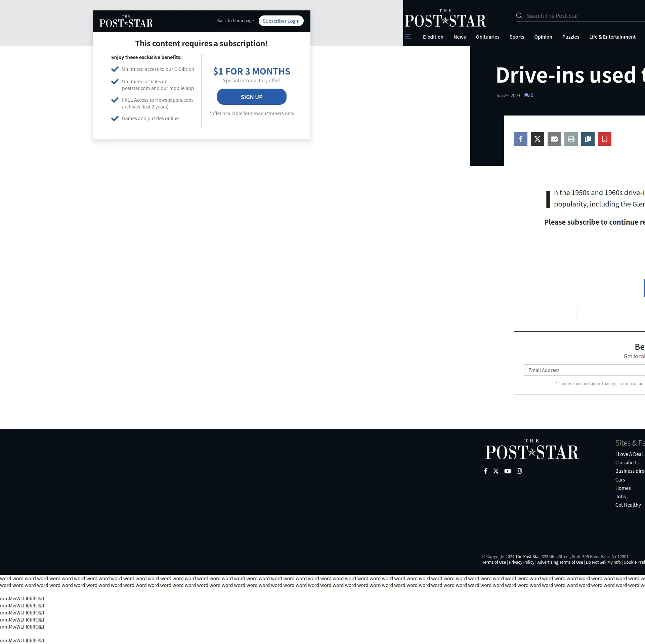This screenshot has width=645, height=644.
Task: Share article on Facebook icon
Action: click(520, 139)
